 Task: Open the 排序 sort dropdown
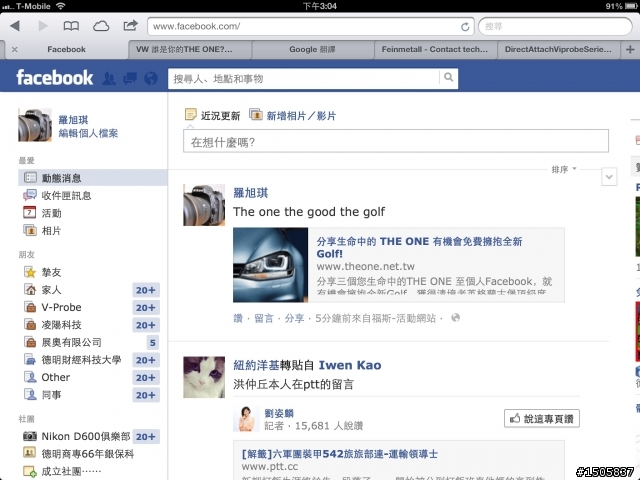[x=564, y=169]
